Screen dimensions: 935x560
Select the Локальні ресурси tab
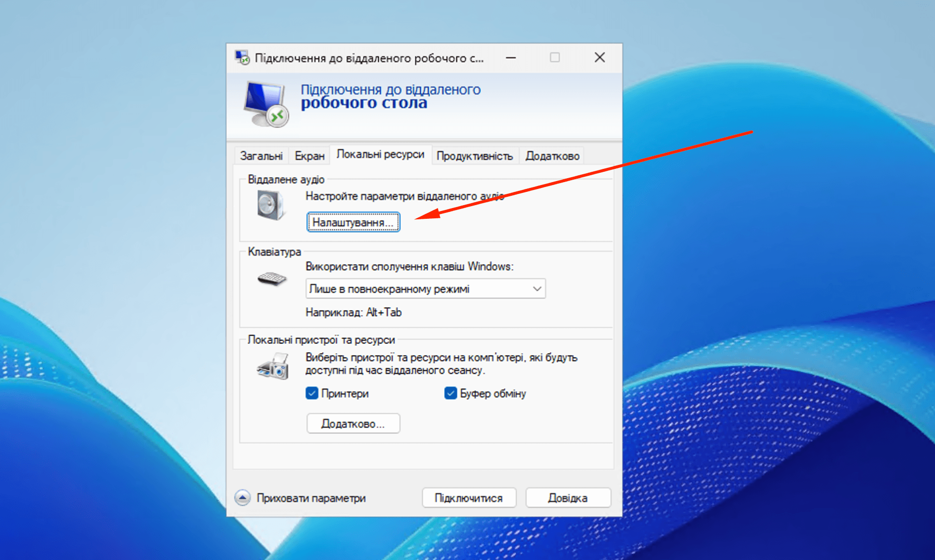[380, 154]
